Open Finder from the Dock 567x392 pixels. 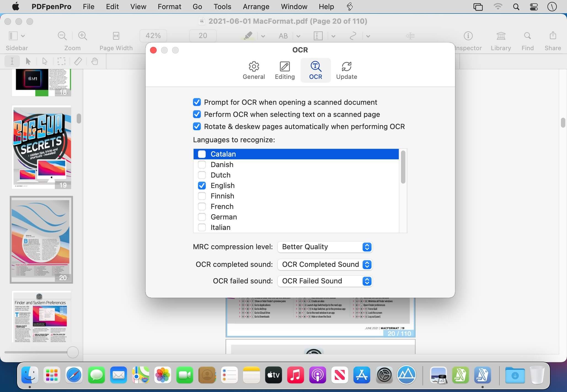(x=30, y=375)
